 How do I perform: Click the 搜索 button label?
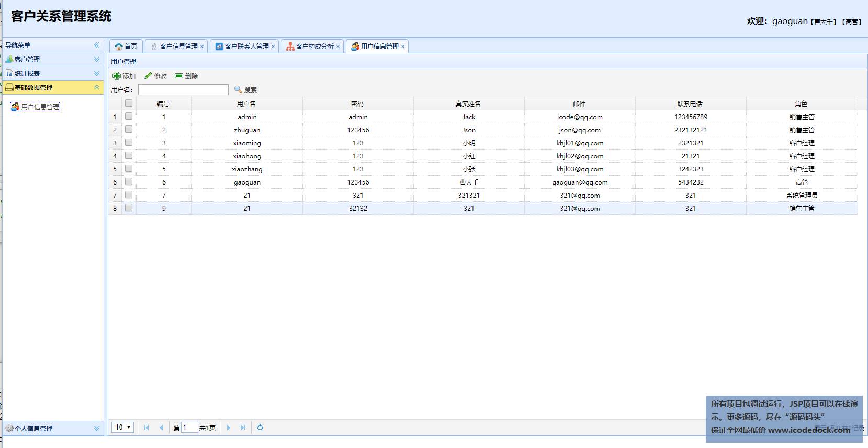pyautogui.click(x=251, y=90)
